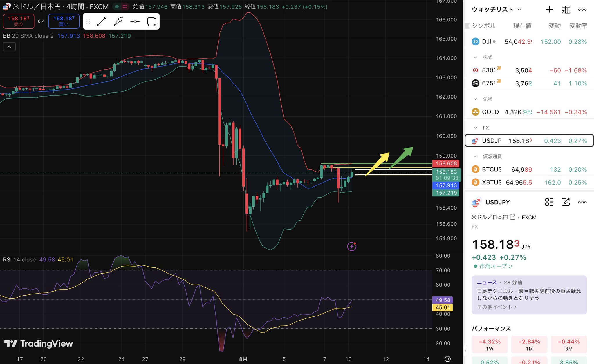Screen dimensions: 594x364
Task: Select the trend line drawing tool
Action: tap(102, 21)
